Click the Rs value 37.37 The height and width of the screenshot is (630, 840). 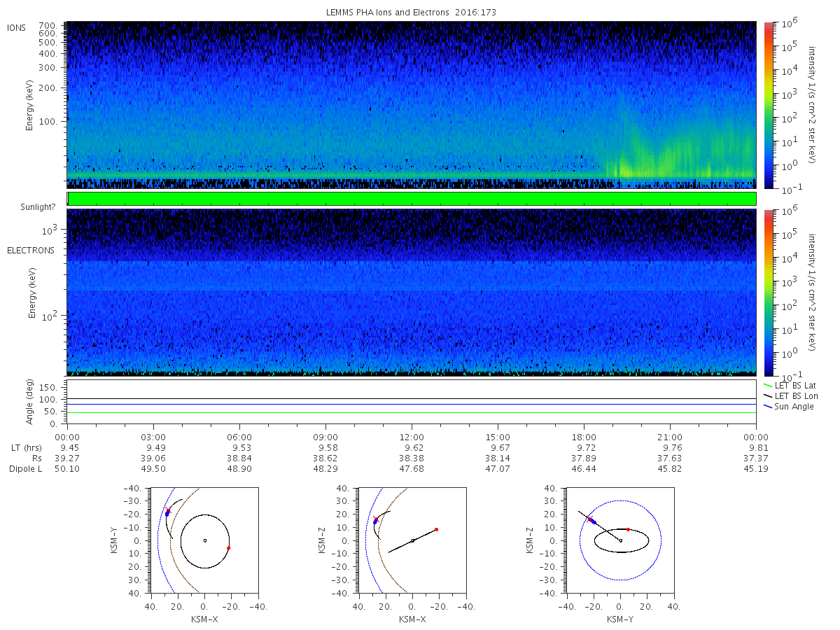(757, 458)
